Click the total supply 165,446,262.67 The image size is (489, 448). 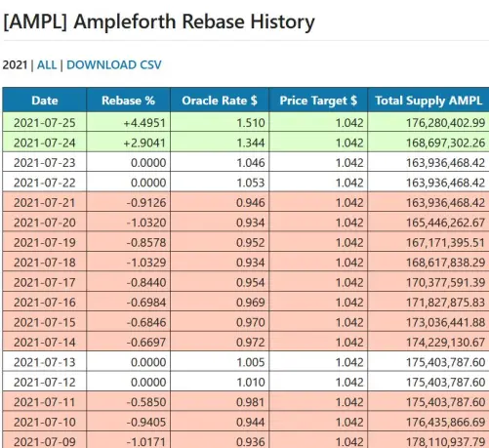coord(446,223)
